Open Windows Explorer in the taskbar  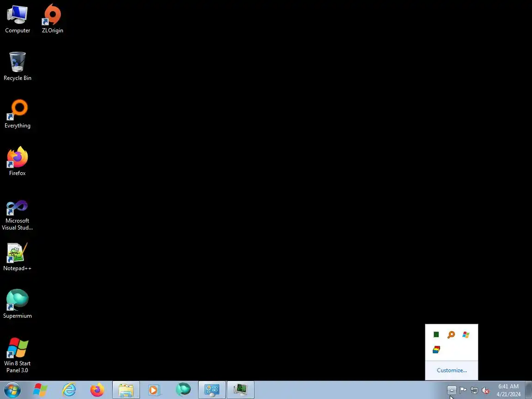coord(126,390)
